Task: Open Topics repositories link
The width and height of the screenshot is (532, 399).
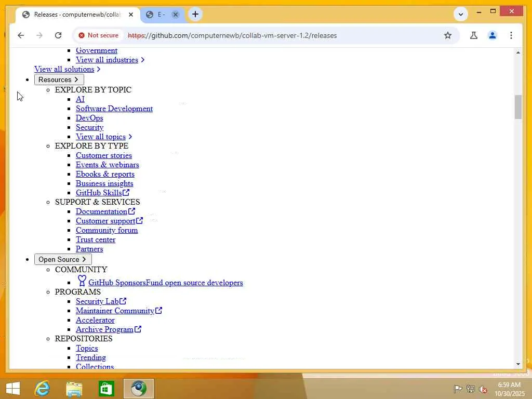Action: coord(87,348)
